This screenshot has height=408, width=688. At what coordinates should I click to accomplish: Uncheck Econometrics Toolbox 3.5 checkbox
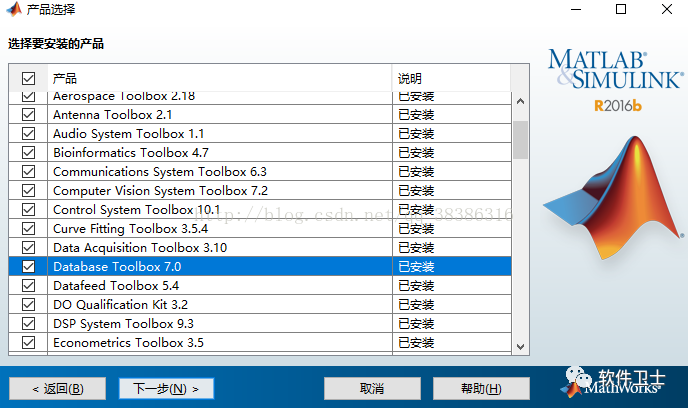point(29,343)
